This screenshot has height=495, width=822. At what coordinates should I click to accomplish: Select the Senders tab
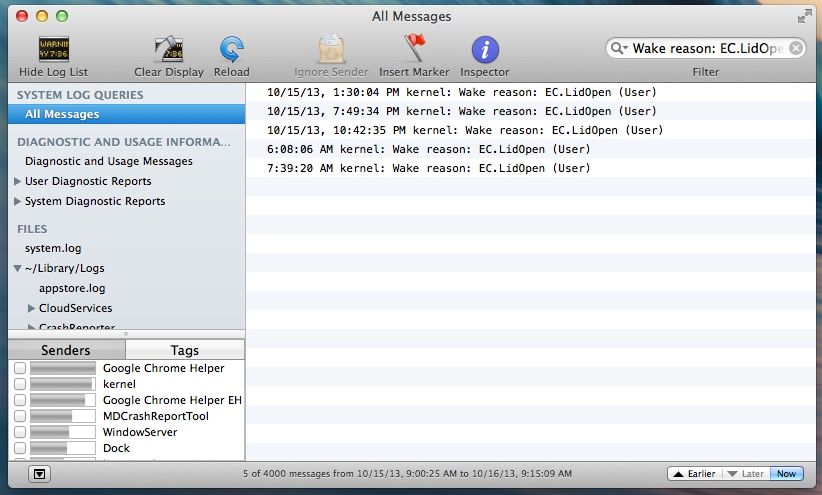tap(66, 350)
